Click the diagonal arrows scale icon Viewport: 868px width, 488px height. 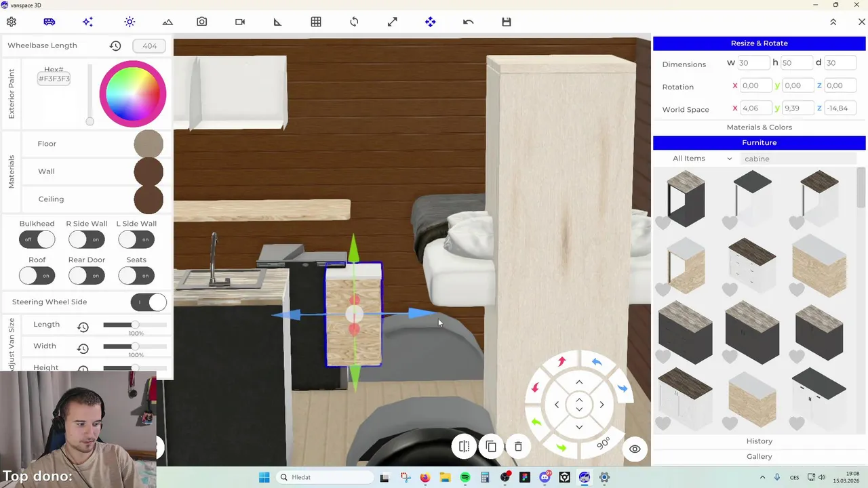coord(392,22)
